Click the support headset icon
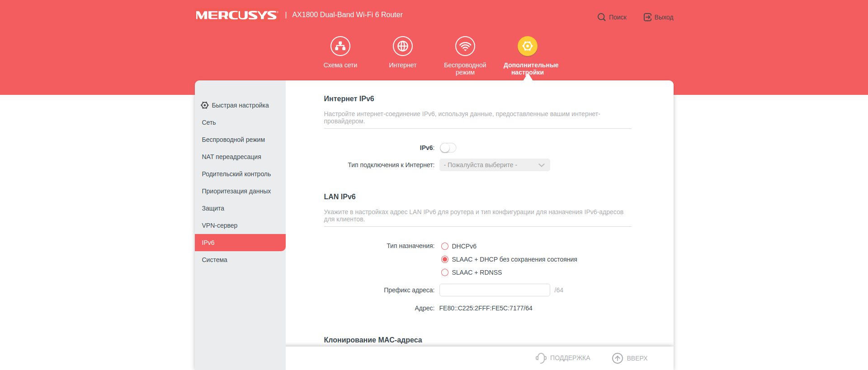This screenshot has height=370, width=868. click(541, 358)
